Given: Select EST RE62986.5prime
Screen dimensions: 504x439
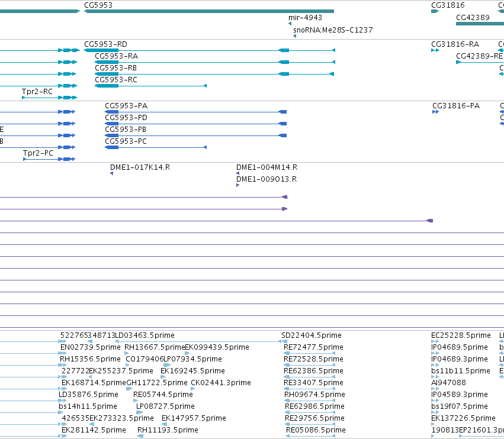Looking at the screenshot, I should [x=314, y=406].
